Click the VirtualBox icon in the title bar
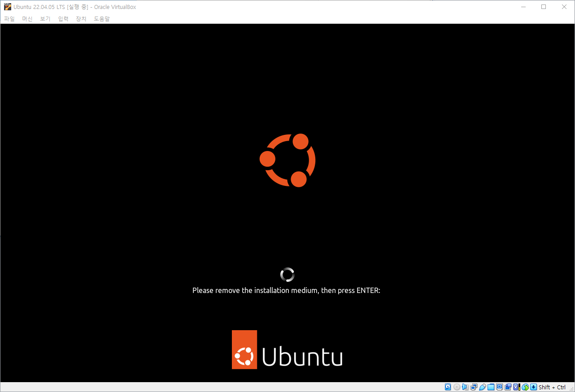 [x=7, y=7]
